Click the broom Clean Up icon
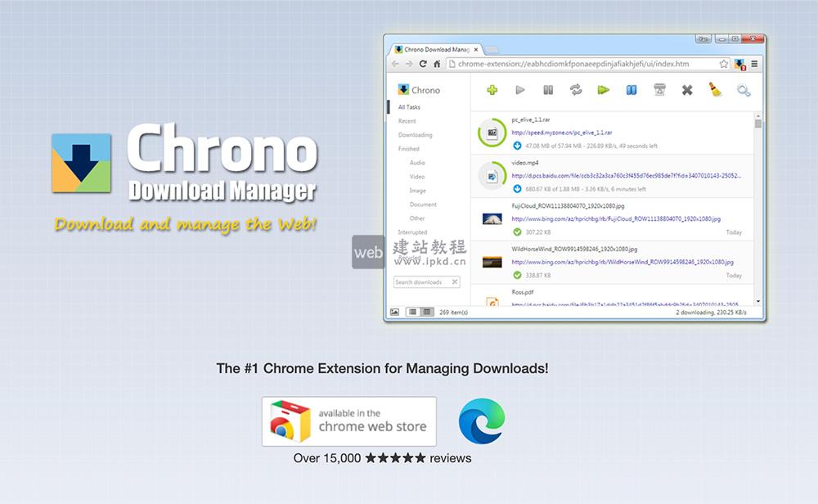Image resolution: width=818 pixels, height=504 pixels. click(716, 90)
